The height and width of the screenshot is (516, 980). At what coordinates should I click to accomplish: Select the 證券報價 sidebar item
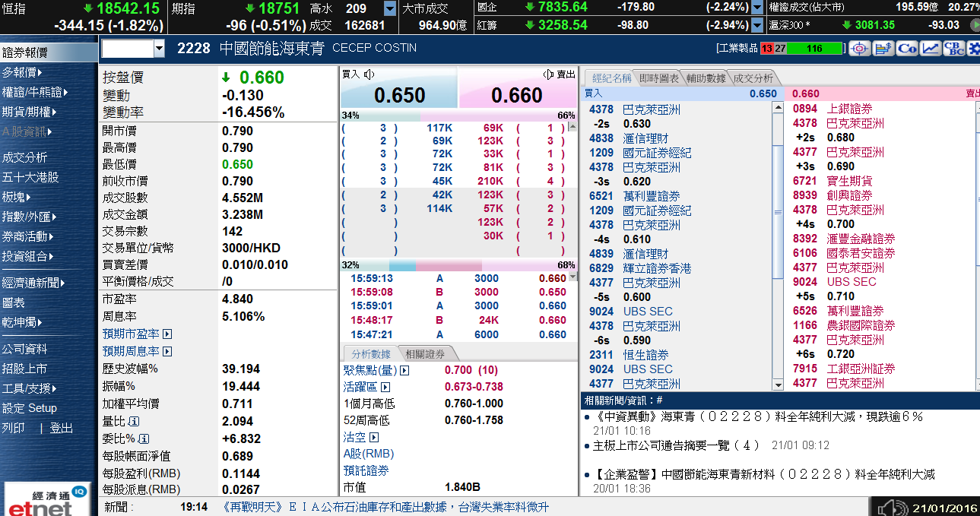click(49, 52)
